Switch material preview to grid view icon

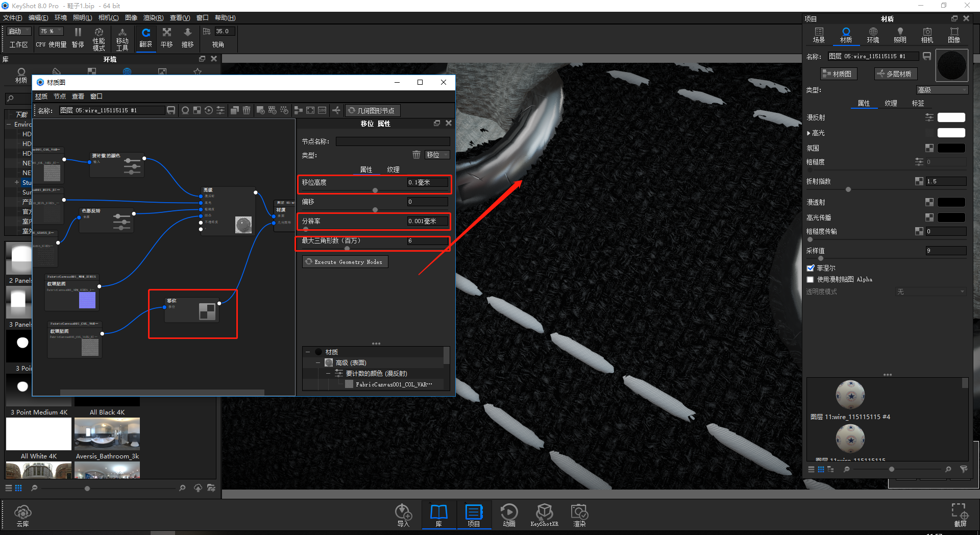[x=821, y=470]
